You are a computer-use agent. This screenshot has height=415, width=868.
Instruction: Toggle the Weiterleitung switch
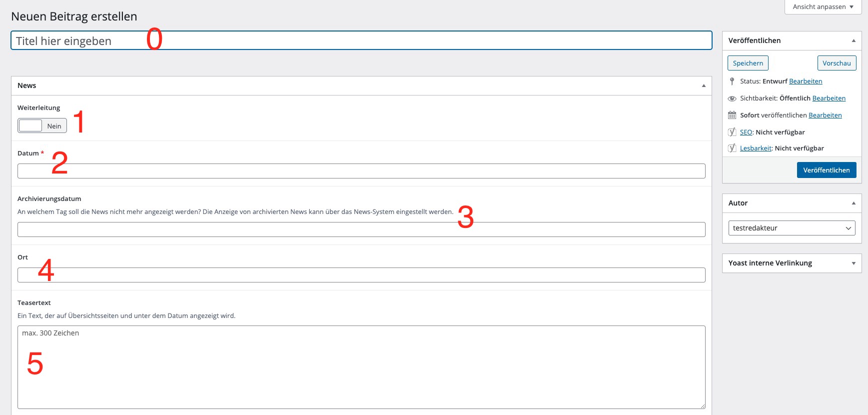(42, 126)
